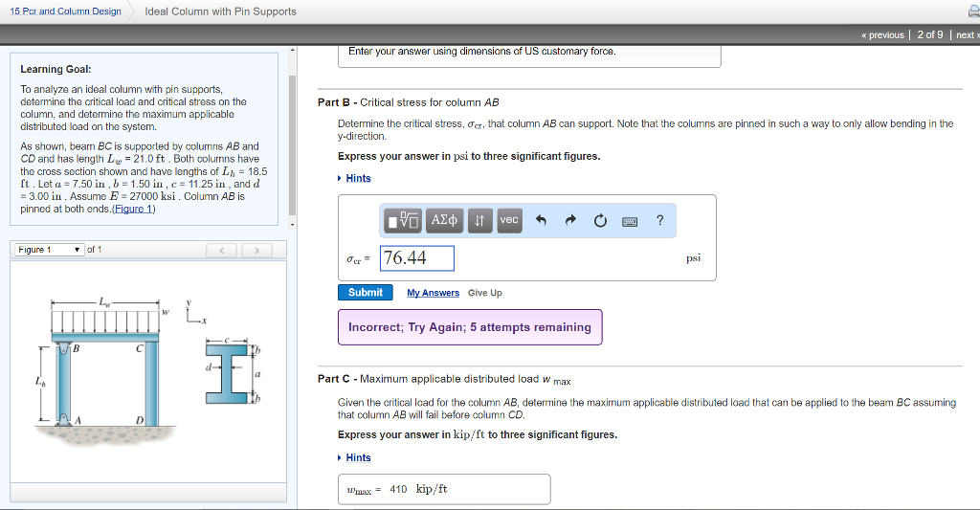The height and width of the screenshot is (510, 980).
Task: Redo the answer edit
Action: 570,221
